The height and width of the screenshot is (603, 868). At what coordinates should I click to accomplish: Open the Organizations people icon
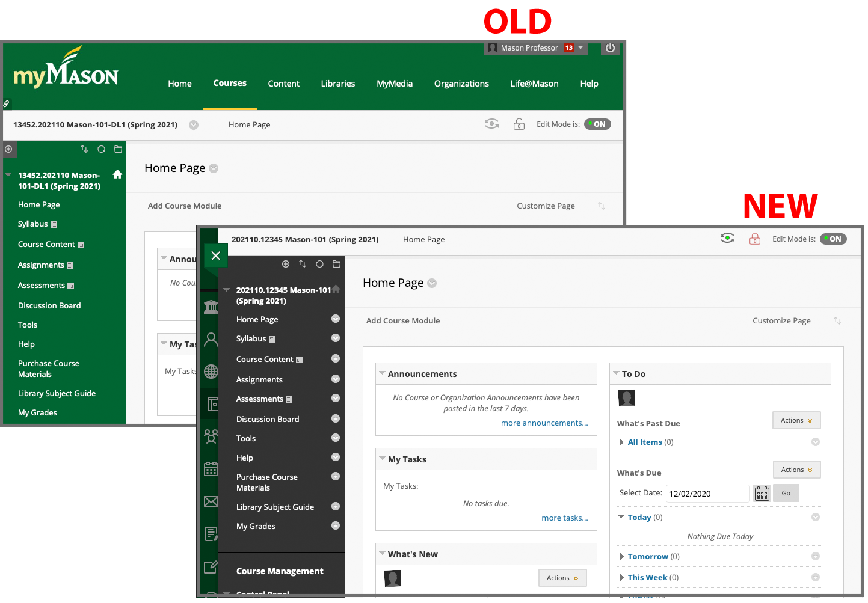tap(211, 436)
